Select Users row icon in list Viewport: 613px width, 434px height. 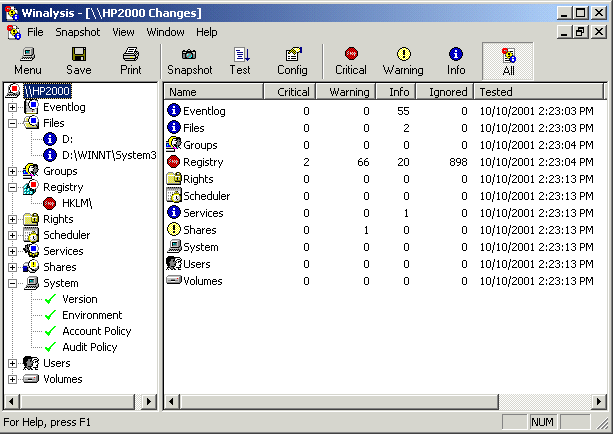tap(174, 264)
